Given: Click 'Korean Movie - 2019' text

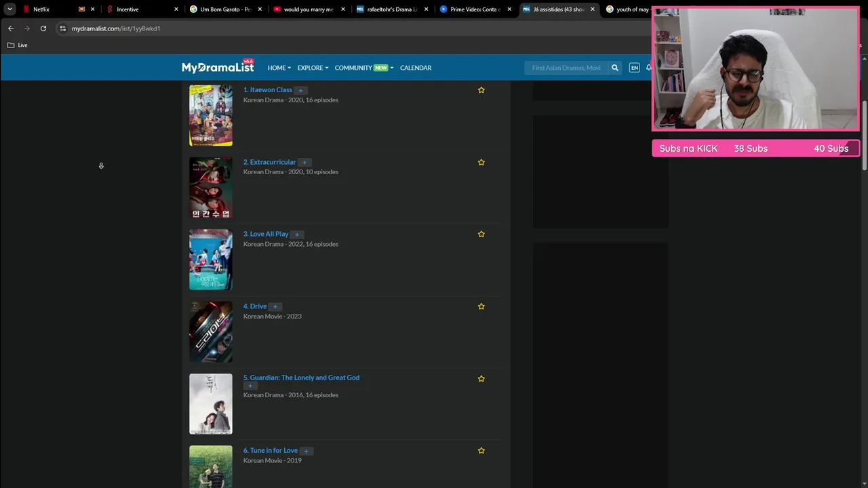Looking at the screenshot, I should point(273,460).
